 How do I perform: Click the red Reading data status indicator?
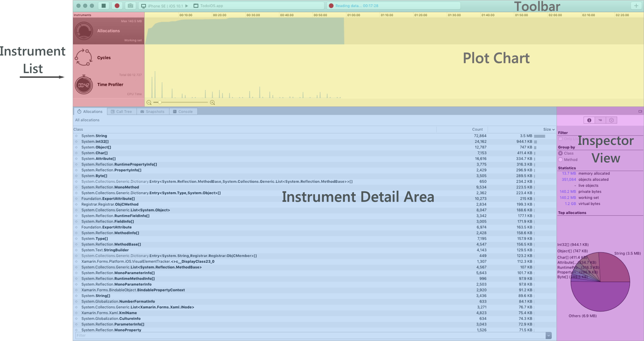click(x=331, y=6)
